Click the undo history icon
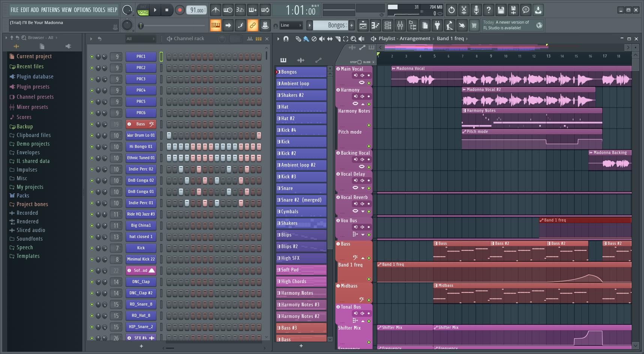644x354 pixels. 452,10
